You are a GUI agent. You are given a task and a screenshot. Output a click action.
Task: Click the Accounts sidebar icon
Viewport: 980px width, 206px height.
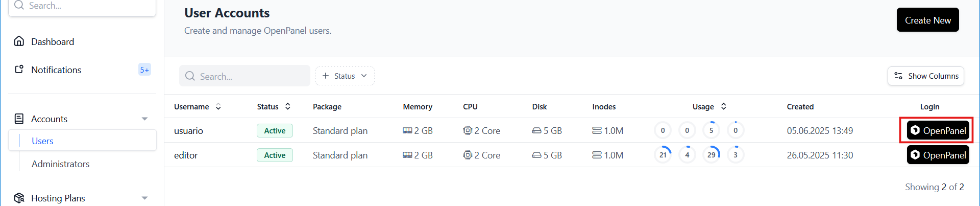point(19,119)
